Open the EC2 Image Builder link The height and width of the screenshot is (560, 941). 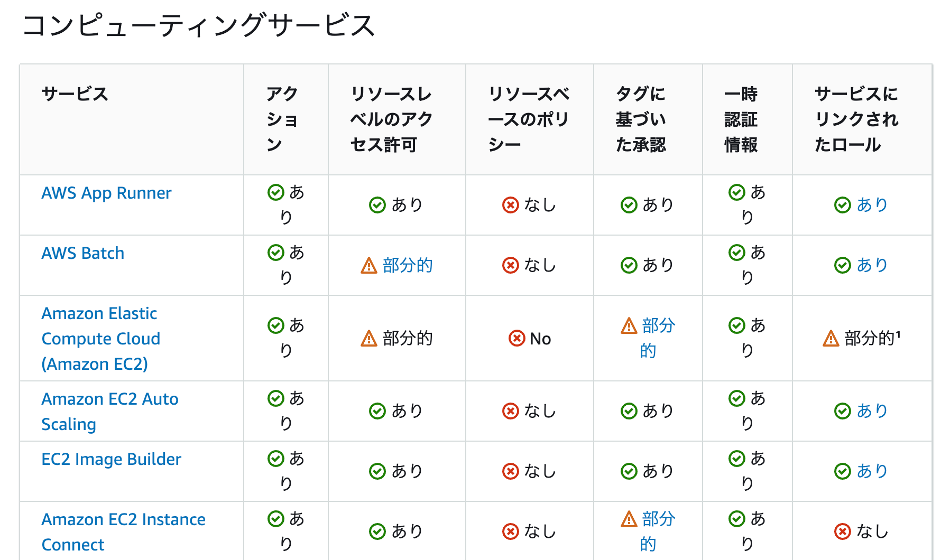coord(111,460)
